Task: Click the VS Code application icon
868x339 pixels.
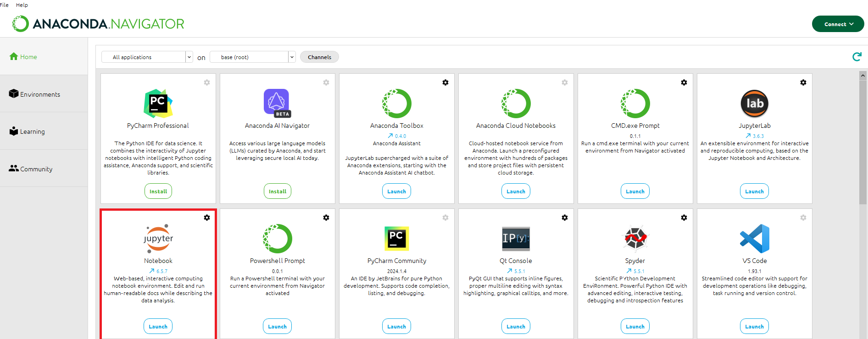Action: [755, 239]
